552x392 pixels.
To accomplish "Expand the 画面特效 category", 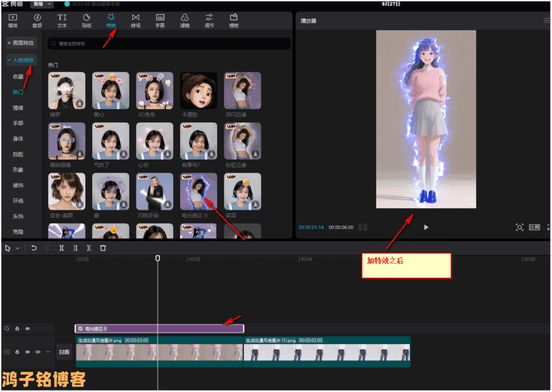I will [x=22, y=43].
